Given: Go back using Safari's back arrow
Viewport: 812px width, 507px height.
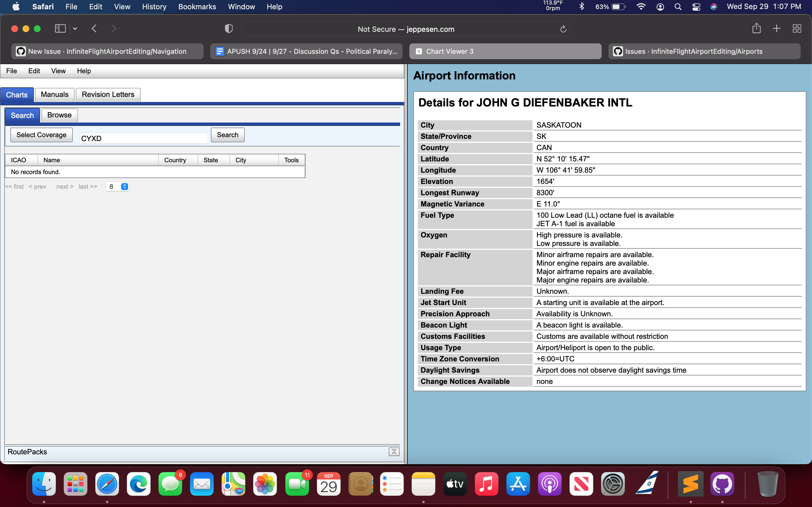Looking at the screenshot, I should [x=94, y=28].
